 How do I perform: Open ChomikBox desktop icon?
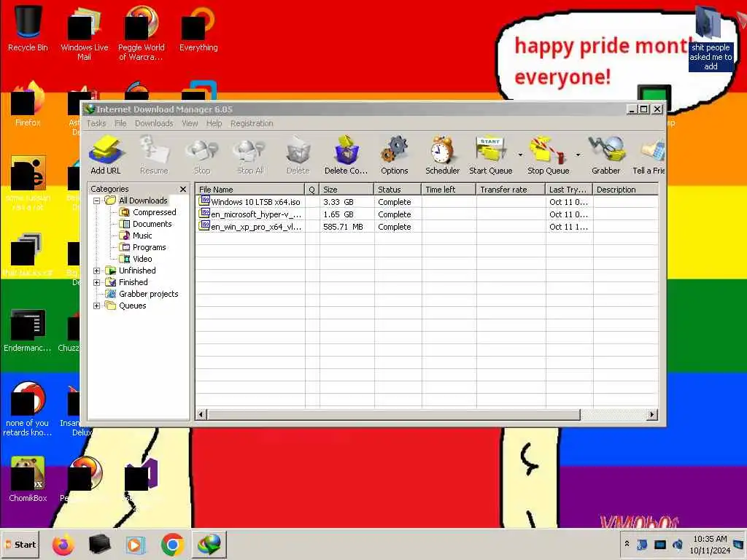click(x=28, y=478)
